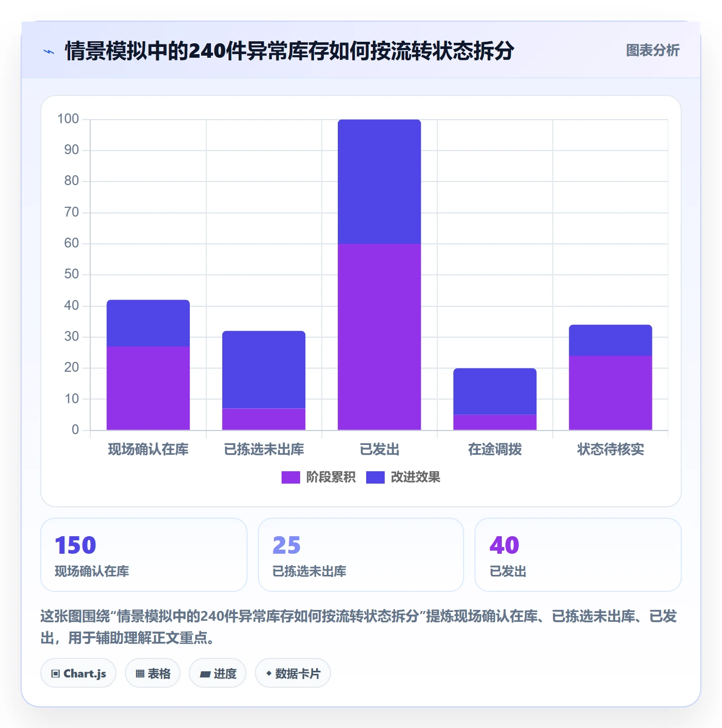The height and width of the screenshot is (728, 722).
Task: Click the 已拣选未出库 x-axis label
Action: pyautogui.click(x=264, y=450)
